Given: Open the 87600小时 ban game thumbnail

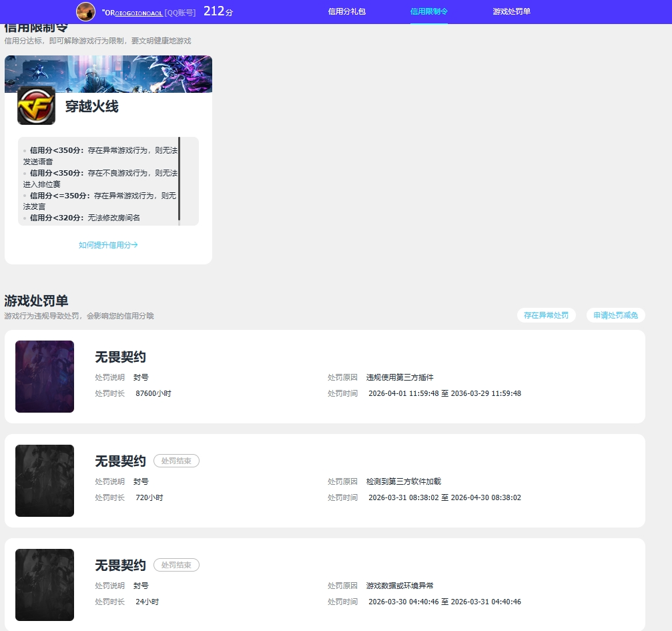Looking at the screenshot, I should pyautogui.click(x=45, y=377).
